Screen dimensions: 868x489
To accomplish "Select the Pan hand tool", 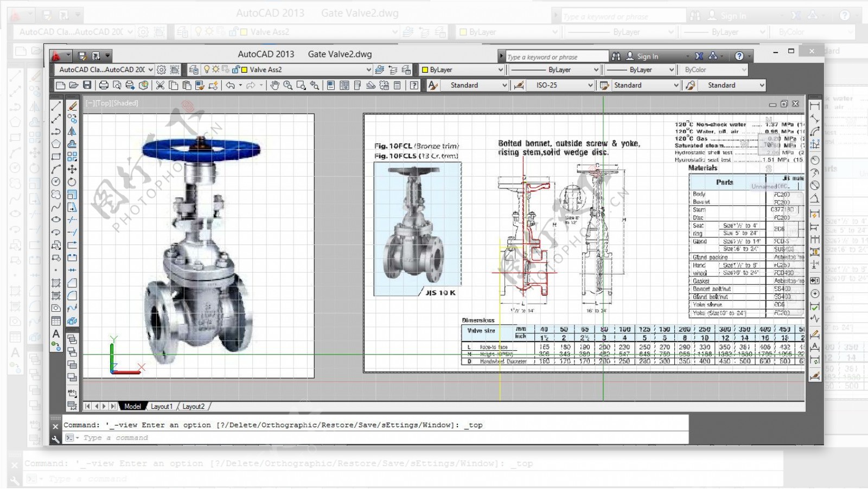I will tap(275, 85).
